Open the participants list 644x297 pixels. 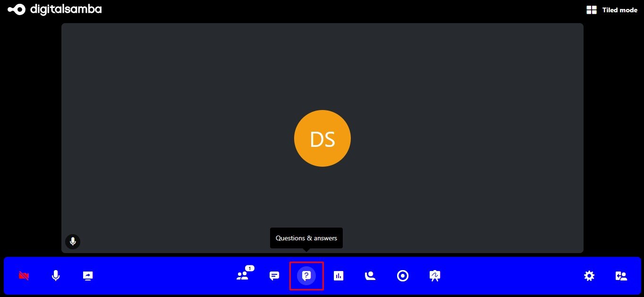[x=242, y=276]
